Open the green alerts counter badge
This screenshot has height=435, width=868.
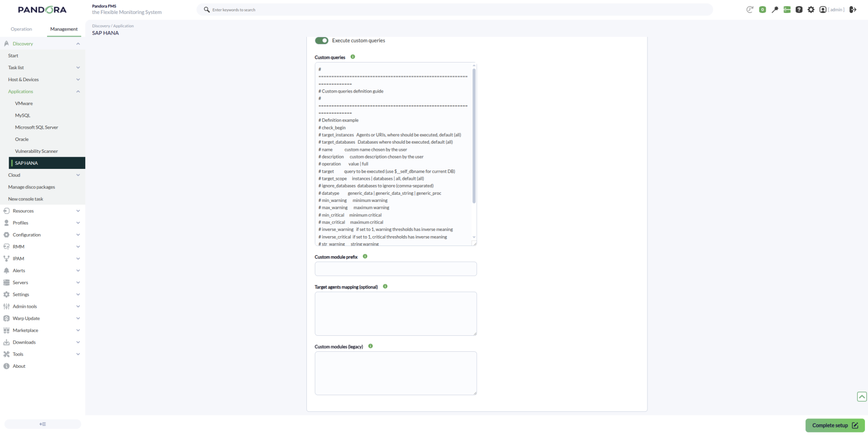[762, 10]
